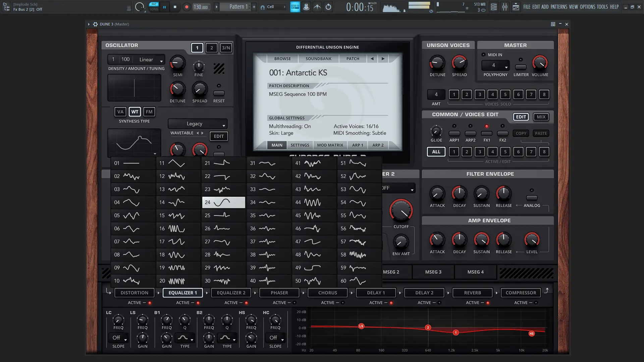Open the Polyphony dropdown showing 4
This screenshot has width=644, height=362.
pos(495,65)
